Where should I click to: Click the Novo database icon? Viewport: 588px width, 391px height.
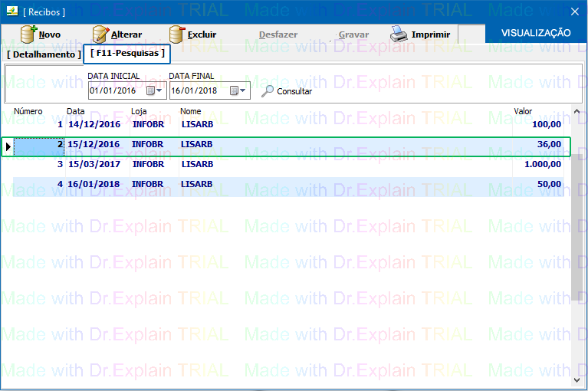coord(28,34)
